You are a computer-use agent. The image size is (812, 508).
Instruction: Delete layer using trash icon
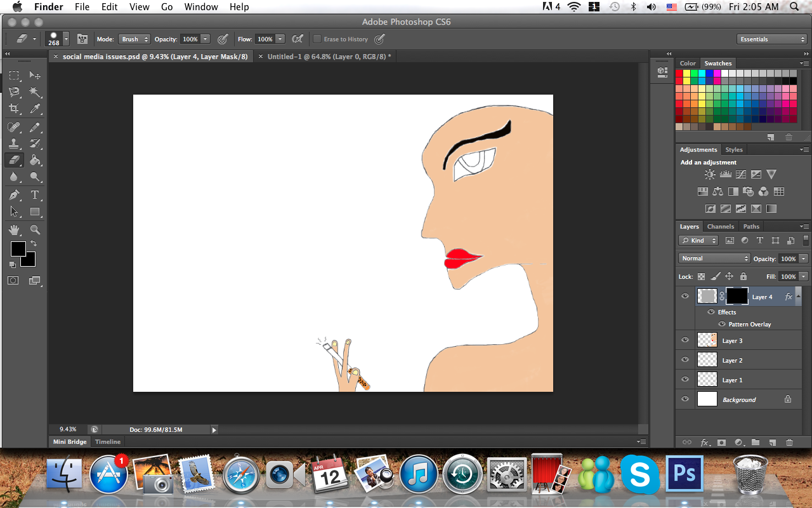[789, 442]
